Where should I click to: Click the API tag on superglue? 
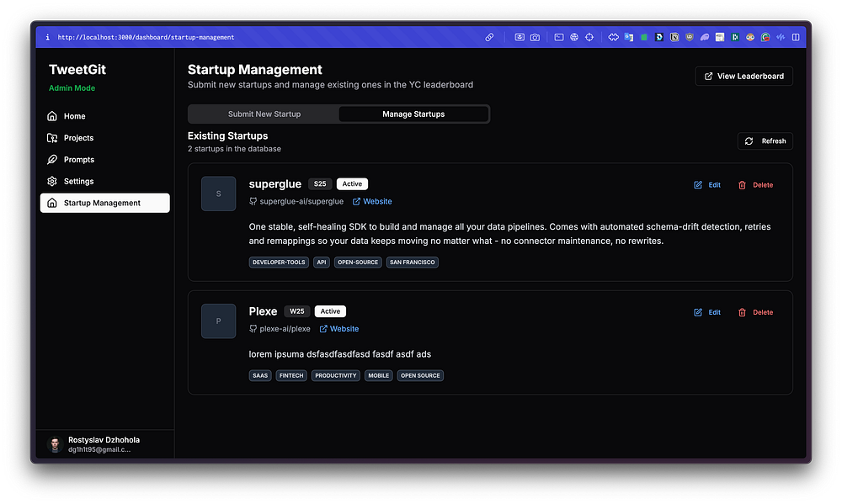tap(322, 262)
